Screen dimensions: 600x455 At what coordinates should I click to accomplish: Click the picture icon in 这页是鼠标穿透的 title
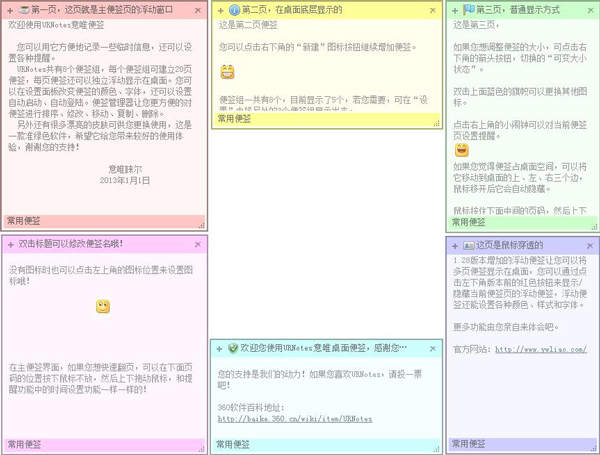tap(469, 246)
